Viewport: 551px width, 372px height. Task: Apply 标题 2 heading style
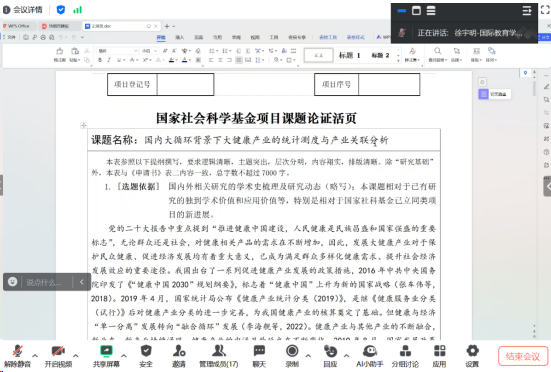[380, 55]
